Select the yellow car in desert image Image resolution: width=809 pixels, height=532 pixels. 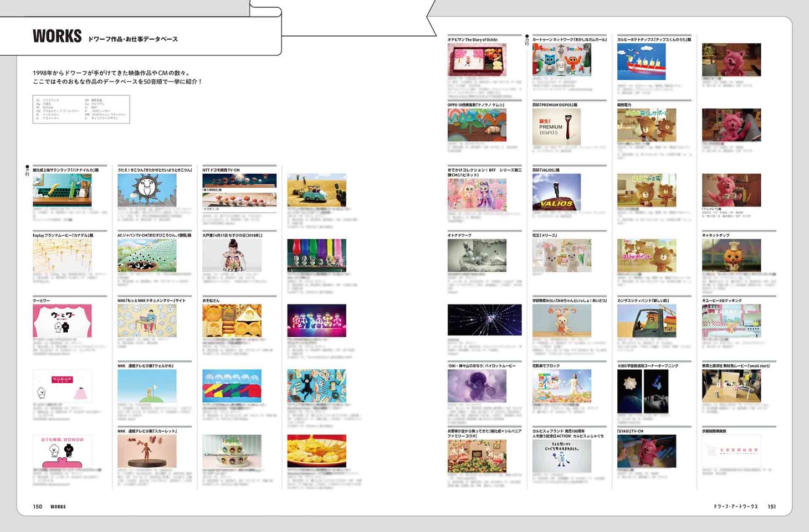316,190
